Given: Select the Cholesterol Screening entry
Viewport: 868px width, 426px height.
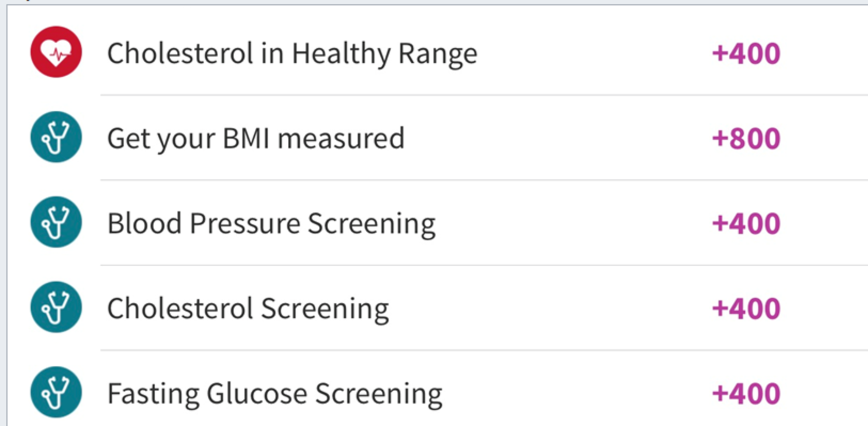Looking at the screenshot, I should pyautogui.click(x=437, y=308).
